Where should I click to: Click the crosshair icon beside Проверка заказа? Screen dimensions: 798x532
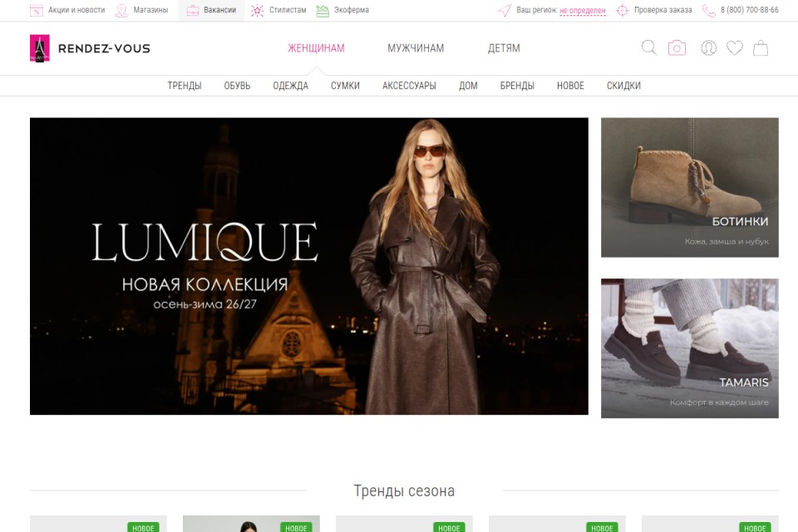coord(622,10)
